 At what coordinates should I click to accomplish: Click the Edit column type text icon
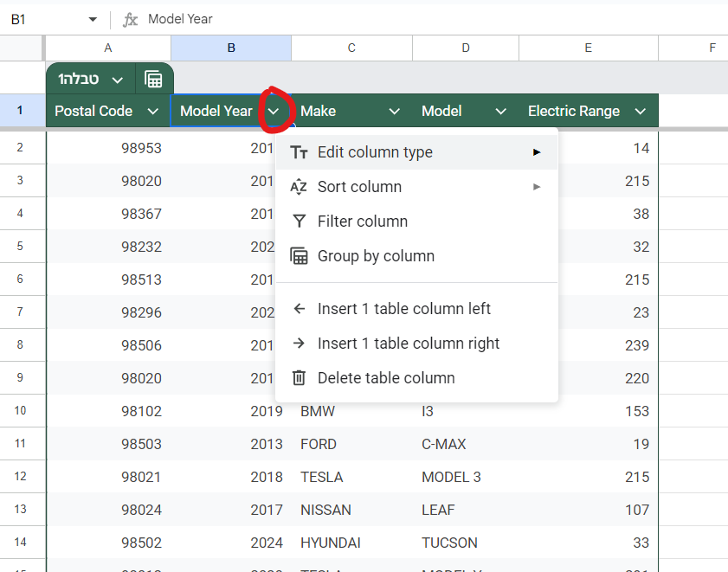299,152
